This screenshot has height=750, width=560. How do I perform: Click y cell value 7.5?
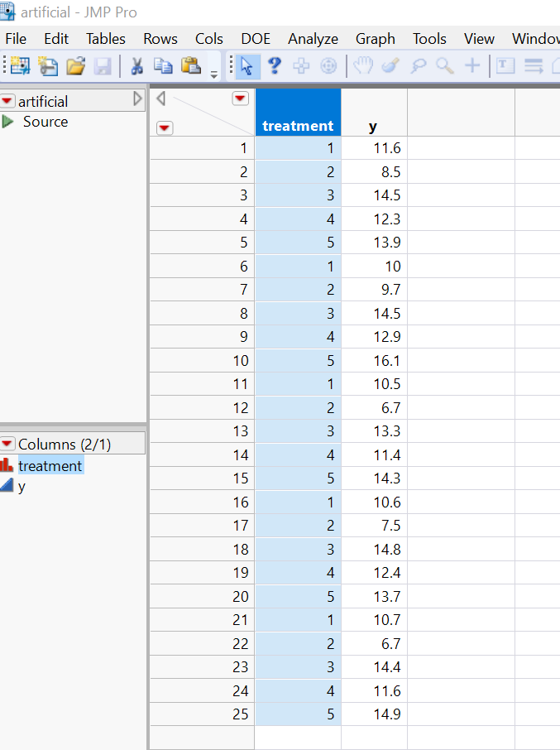click(x=374, y=525)
